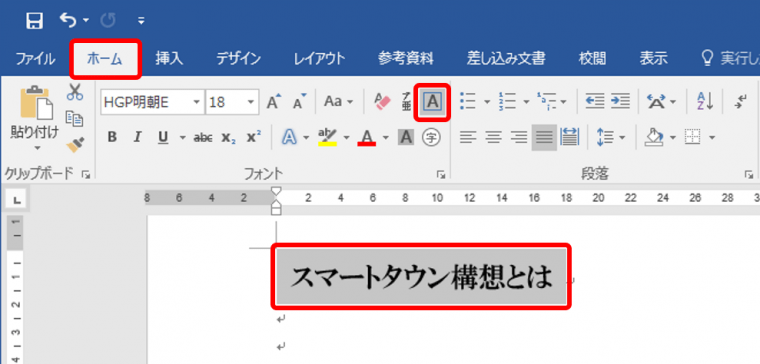The image size is (760, 364).
Task: Open the クリップボード dialog launcher
Action: [86, 175]
